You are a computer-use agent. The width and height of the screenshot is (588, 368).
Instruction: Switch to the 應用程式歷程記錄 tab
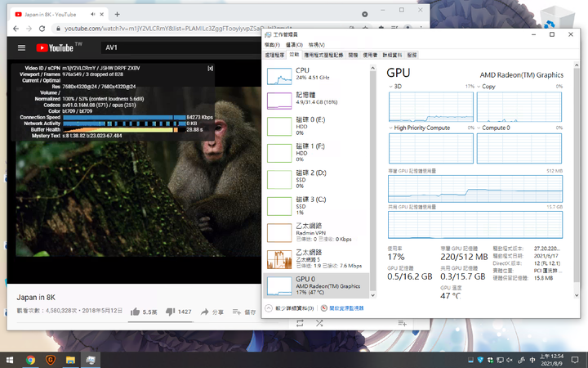323,56
